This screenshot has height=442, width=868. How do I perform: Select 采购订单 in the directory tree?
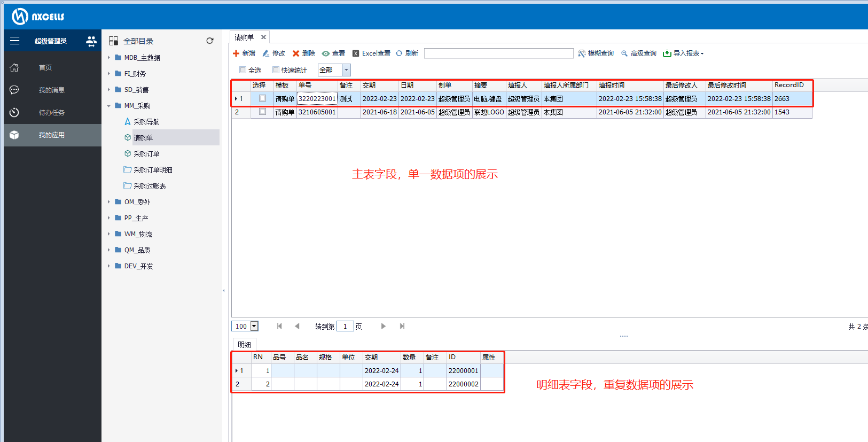(x=146, y=154)
